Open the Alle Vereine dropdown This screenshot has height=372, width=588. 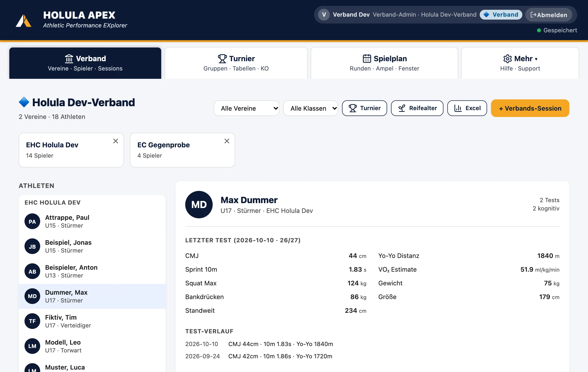[246, 108]
